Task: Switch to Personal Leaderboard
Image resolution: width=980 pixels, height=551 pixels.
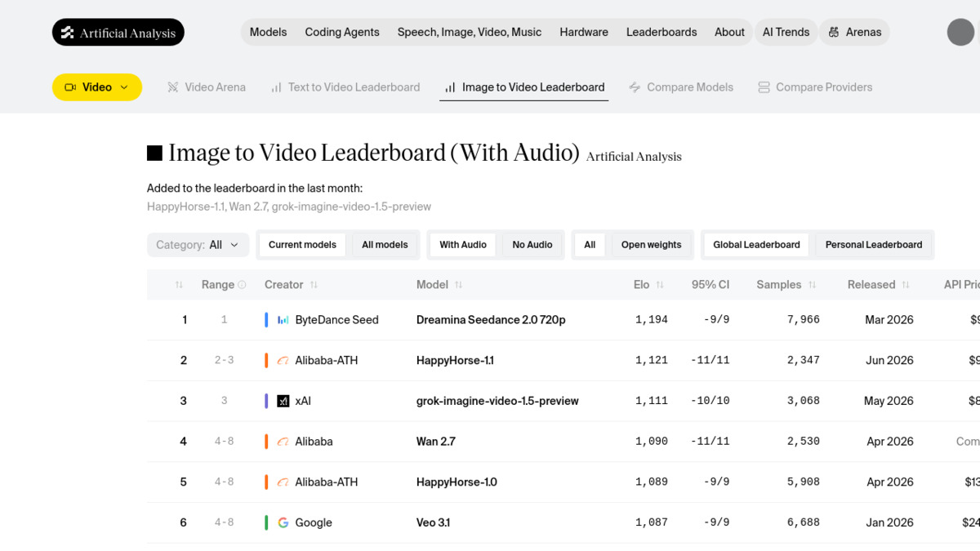Action: (x=874, y=245)
